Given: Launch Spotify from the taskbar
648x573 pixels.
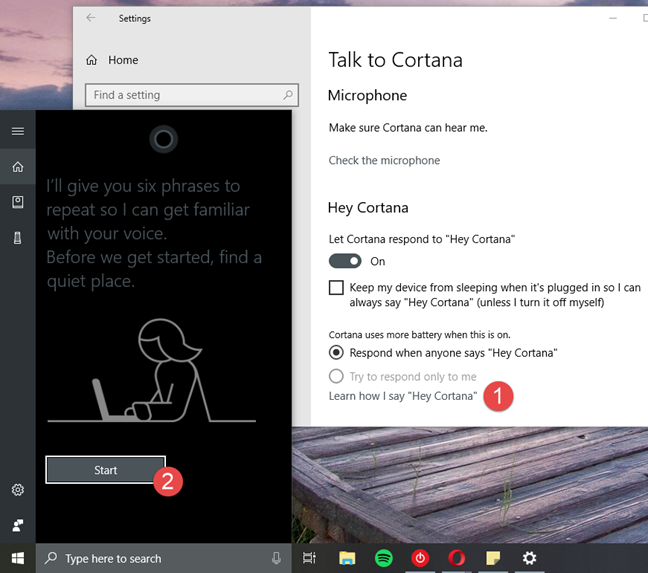Looking at the screenshot, I should click(384, 558).
